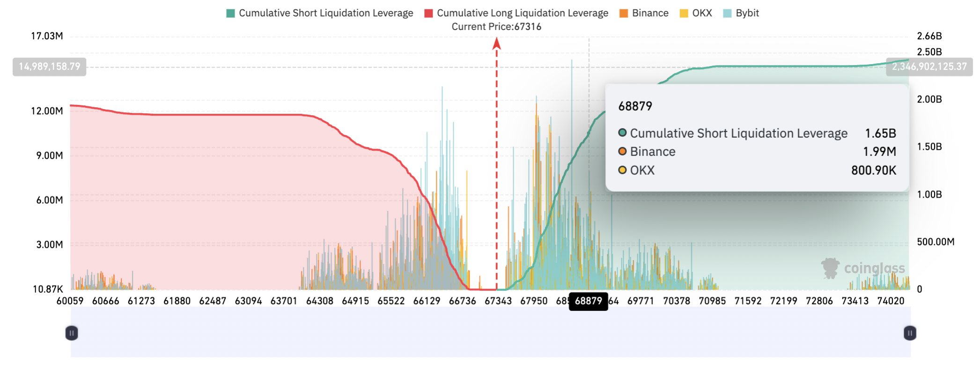Click the red current price arrow head
The height and width of the screenshot is (369, 980).
(497, 44)
